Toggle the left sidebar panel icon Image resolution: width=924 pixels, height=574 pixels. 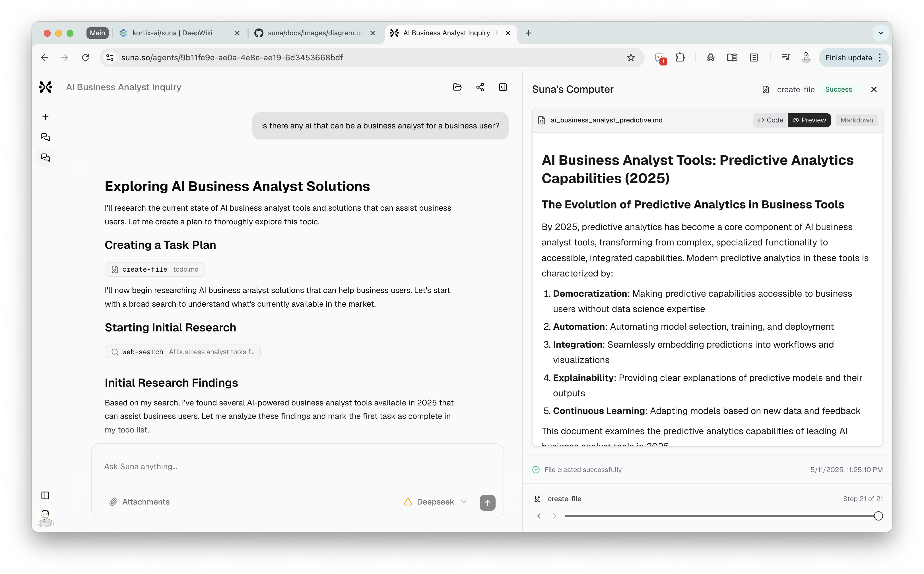click(45, 495)
